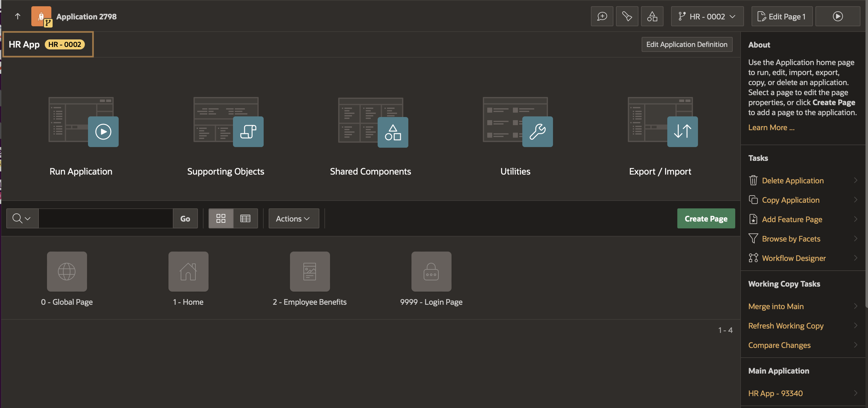Click the feedback comment icon in header
The height and width of the screenshot is (408, 868).
click(x=602, y=17)
